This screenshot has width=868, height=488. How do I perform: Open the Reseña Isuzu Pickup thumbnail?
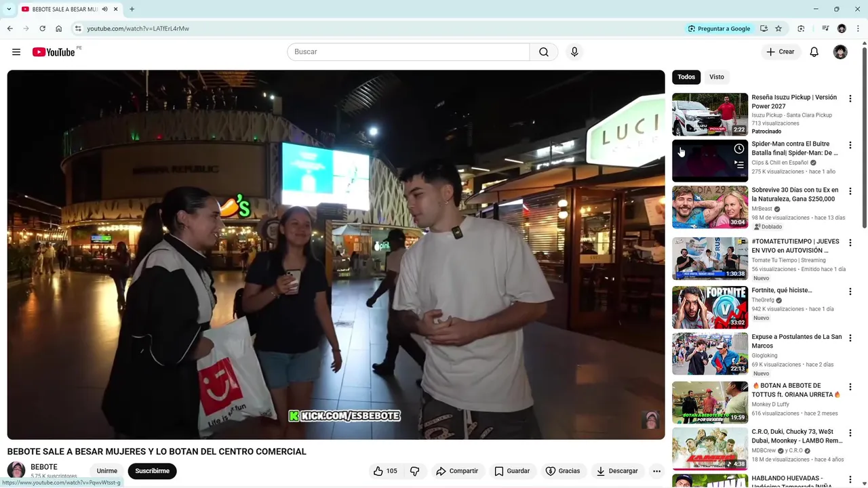click(710, 115)
